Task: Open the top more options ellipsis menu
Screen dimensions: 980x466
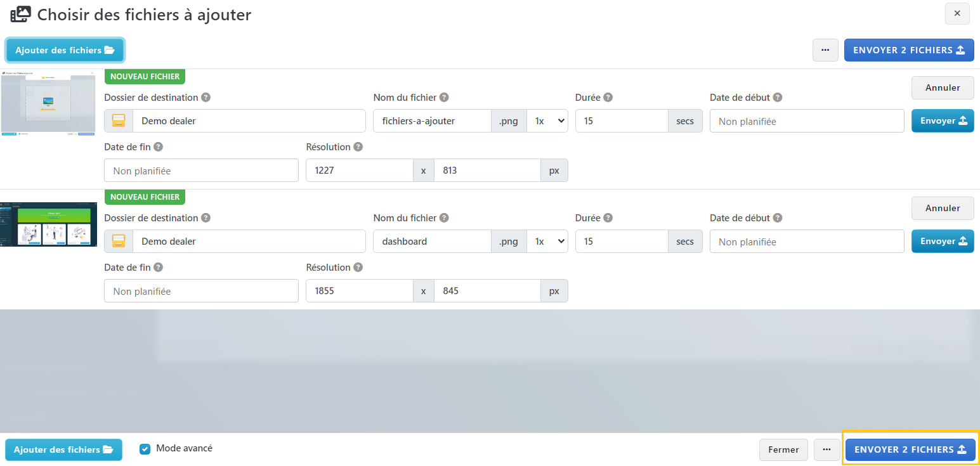Action: pos(825,50)
